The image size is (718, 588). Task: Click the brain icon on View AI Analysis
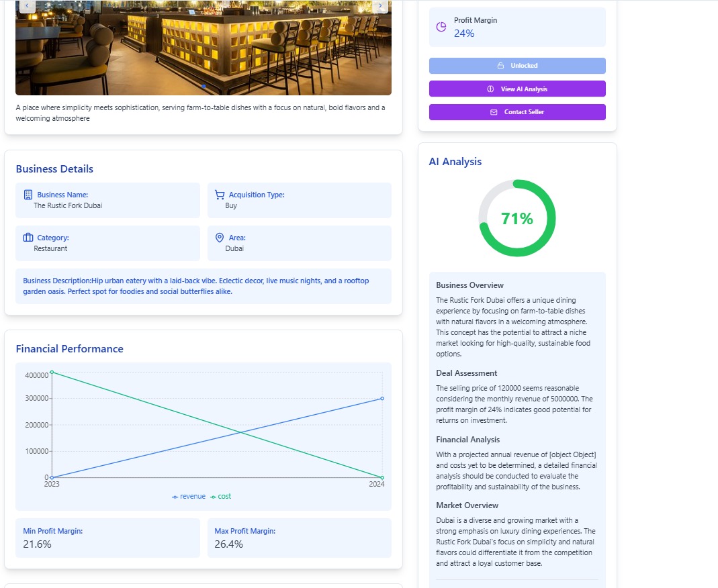click(490, 89)
